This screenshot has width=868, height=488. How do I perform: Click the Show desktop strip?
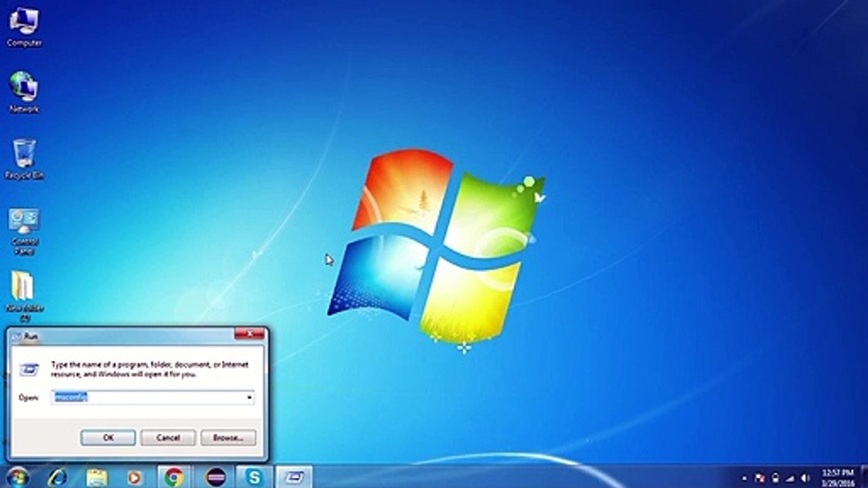click(863, 477)
